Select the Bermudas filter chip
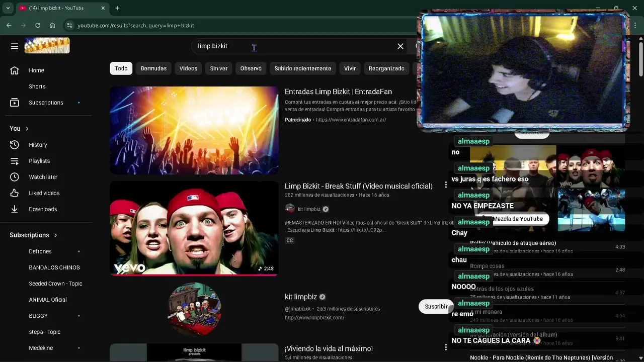The image size is (644, 362). [153, 68]
